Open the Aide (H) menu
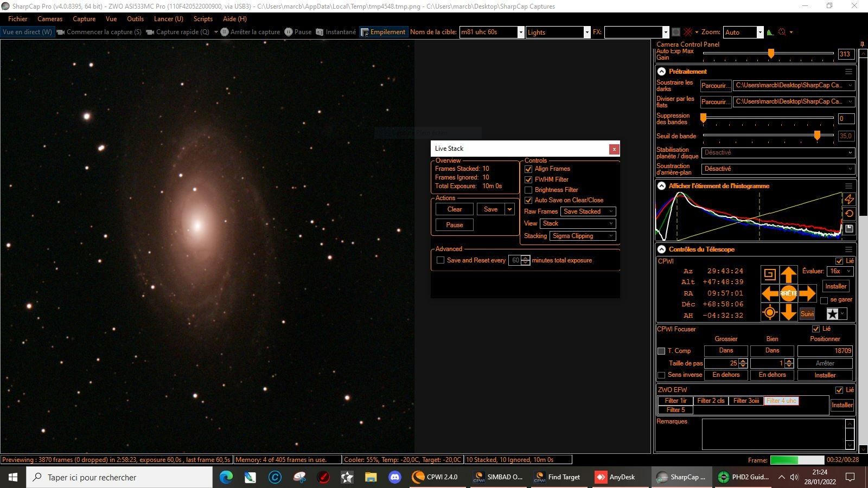This screenshot has height=488, width=868. click(x=235, y=18)
